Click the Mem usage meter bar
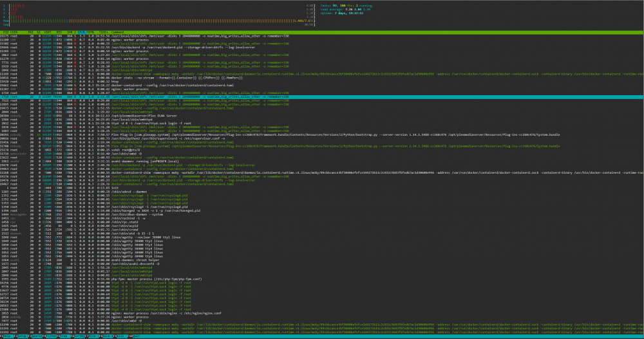This screenshot has width=644, height=339. [x=159, y=21]
